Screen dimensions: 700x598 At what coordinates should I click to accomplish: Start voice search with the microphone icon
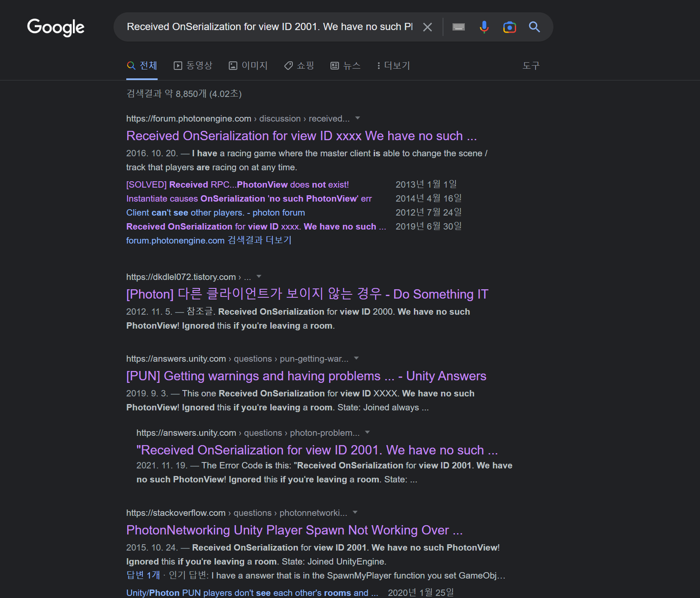coord(484,27)
